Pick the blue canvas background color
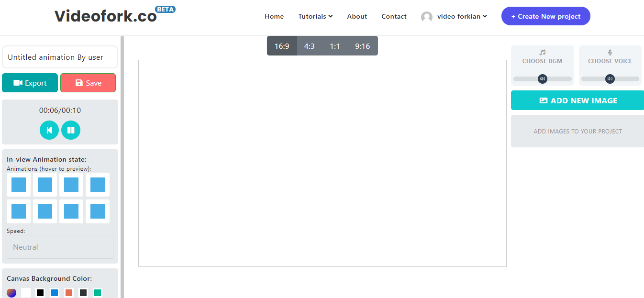This screenshot has height=298, width=644. coord(55,293)
